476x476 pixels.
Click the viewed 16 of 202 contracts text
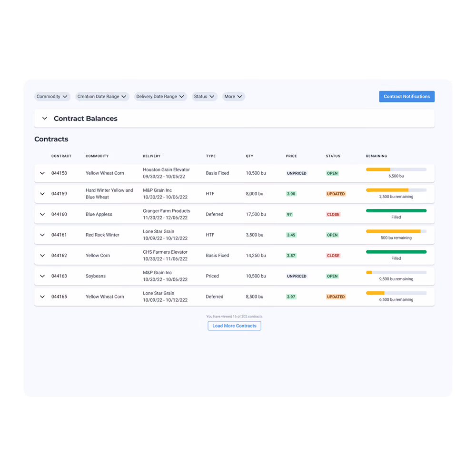pyautogui.click(x=234, y=317)
